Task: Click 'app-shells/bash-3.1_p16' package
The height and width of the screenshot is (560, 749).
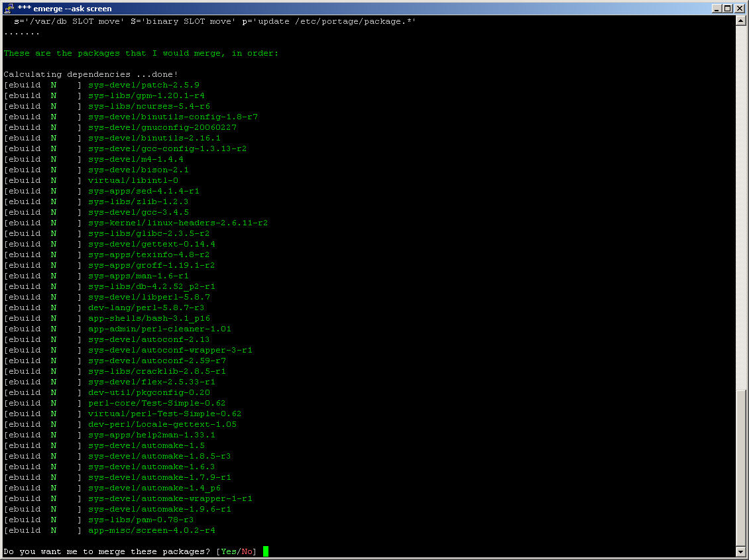Action: (x=149, y=318)
